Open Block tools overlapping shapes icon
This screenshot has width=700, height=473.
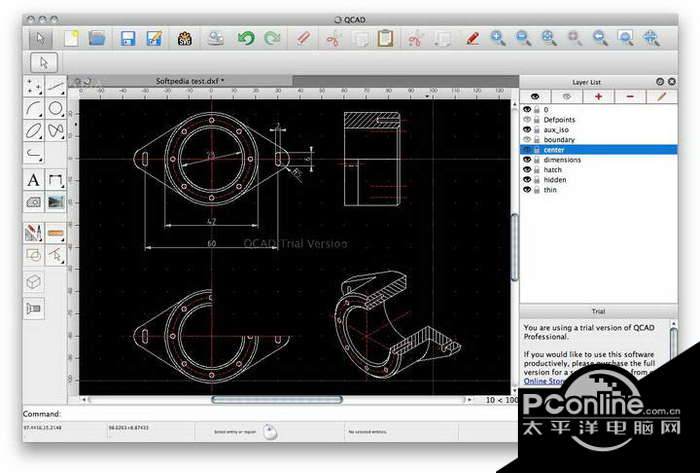click(x=33, y=255)
